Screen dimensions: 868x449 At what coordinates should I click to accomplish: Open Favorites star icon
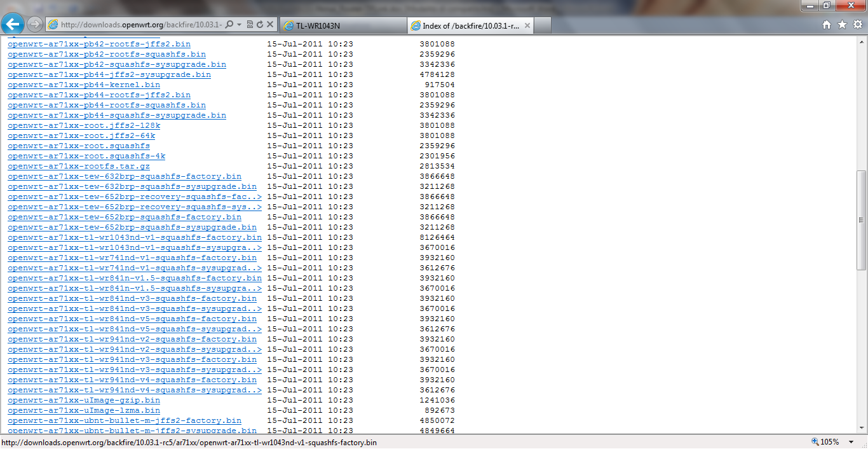coord(842,25)
